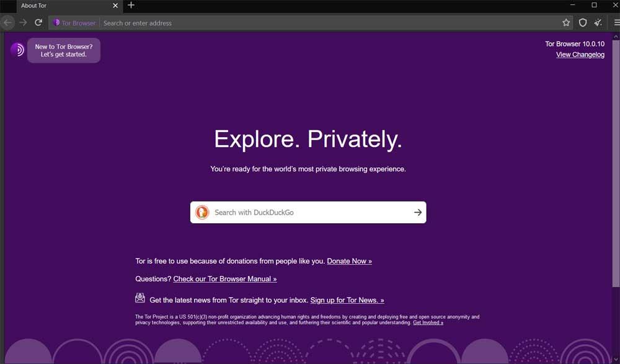Maximize the browser window

point(594,5)
